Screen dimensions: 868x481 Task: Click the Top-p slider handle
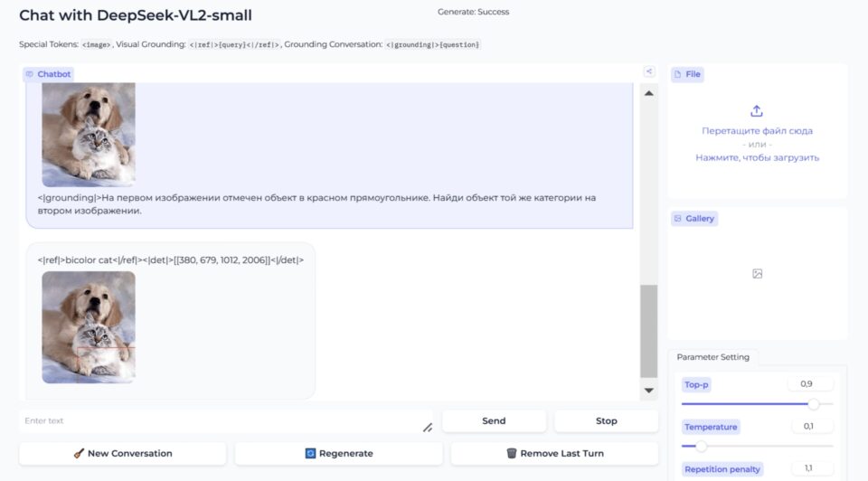coord(813,404)
